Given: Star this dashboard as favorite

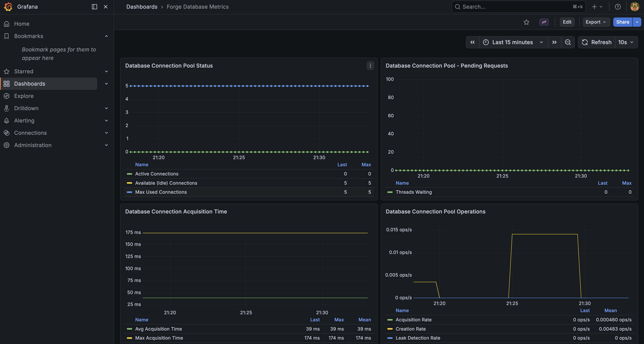Looking at the screenshot, I should [526, 22].
